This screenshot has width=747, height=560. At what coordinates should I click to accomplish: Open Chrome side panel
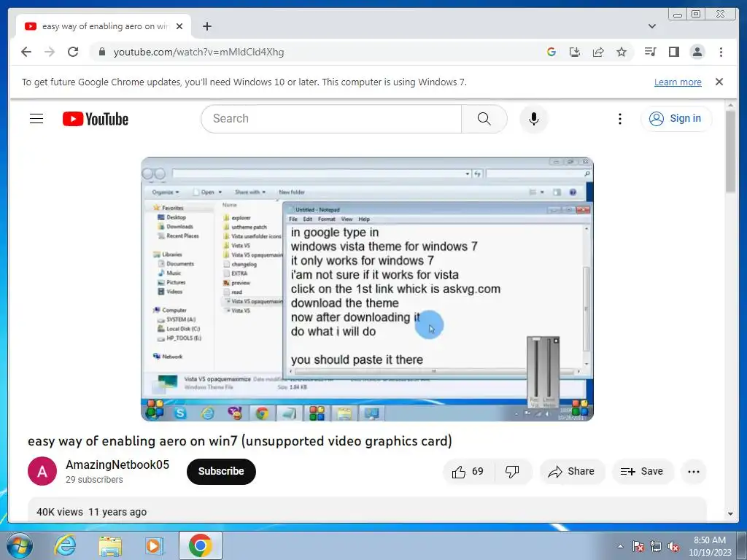(x=673, y=52)
